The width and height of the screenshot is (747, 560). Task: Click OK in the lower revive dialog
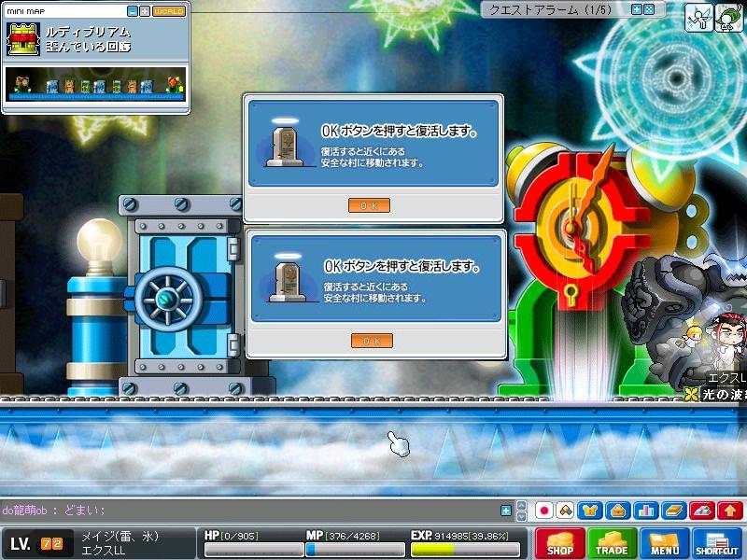point(372,341)
